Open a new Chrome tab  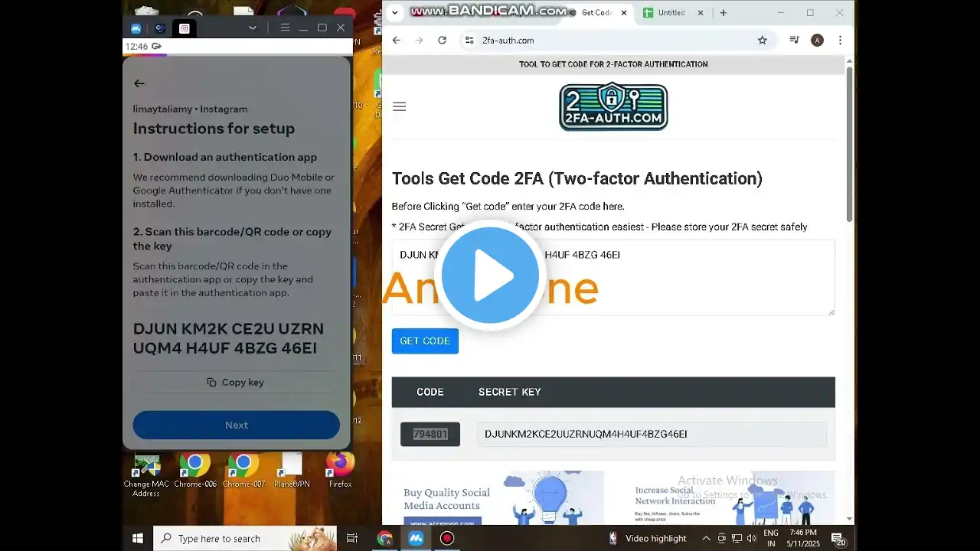723,13
